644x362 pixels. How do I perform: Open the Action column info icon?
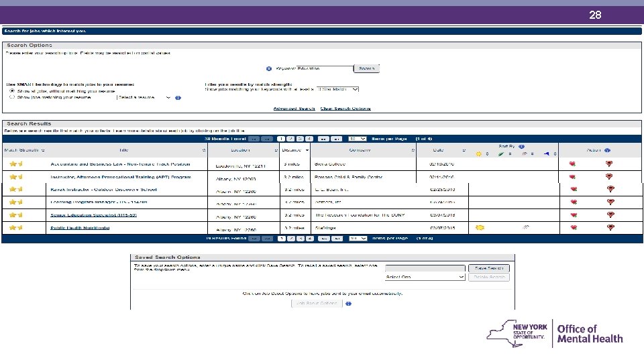[608, 150]
